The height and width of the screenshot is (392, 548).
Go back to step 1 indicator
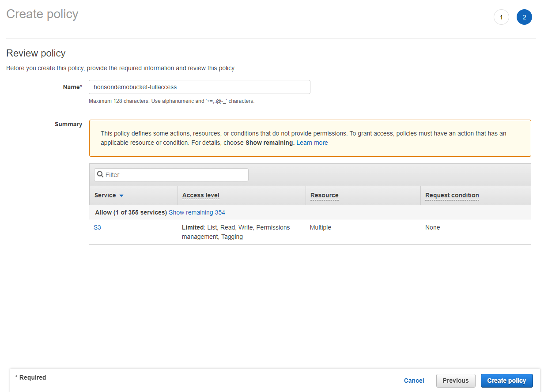(x=501, y=17)
